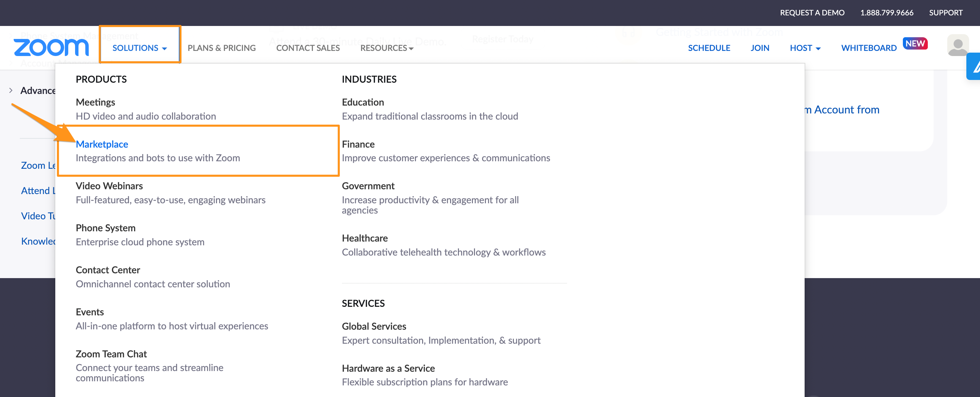Open Events product page
The width and height of the screenshot is (980, 397).
point(89,312)
